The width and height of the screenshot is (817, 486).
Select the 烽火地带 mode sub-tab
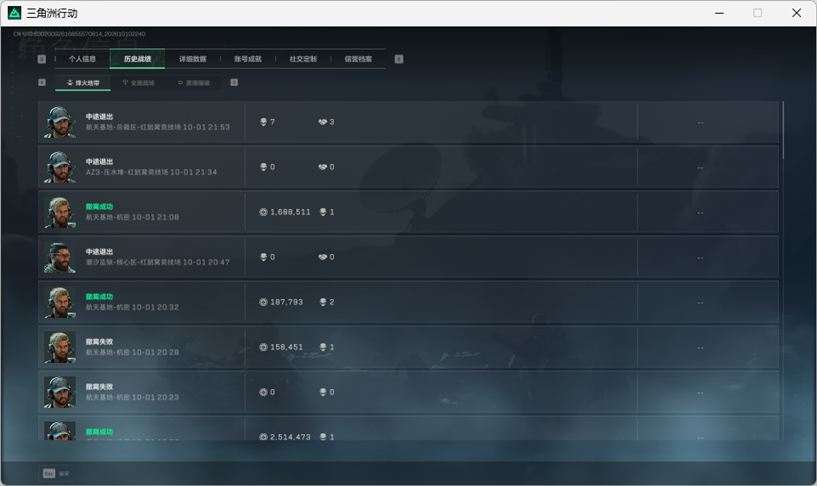pos(83,83)
